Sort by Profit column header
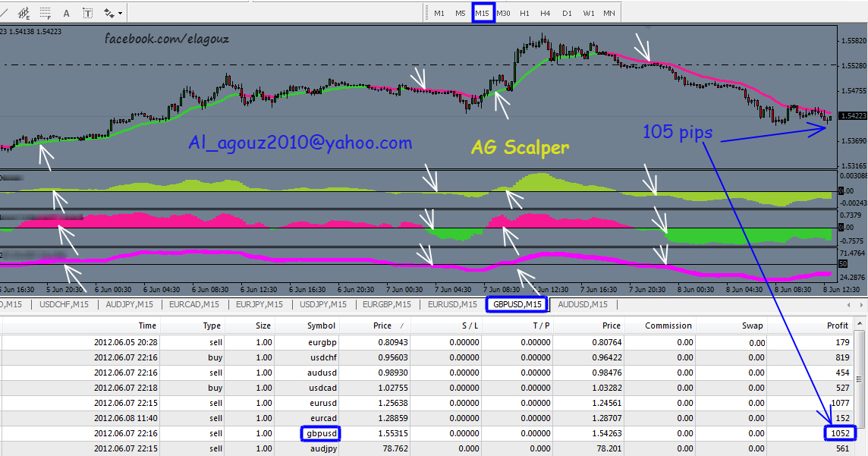The height and width of the screenshot is (456, 868). [837, 325]
